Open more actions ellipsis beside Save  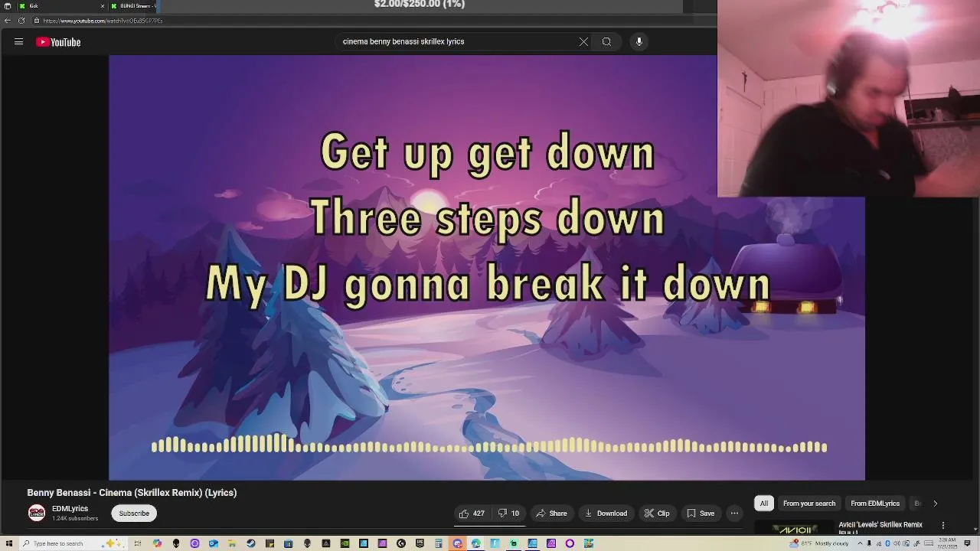pyautogui.click(x=734, y=514)
